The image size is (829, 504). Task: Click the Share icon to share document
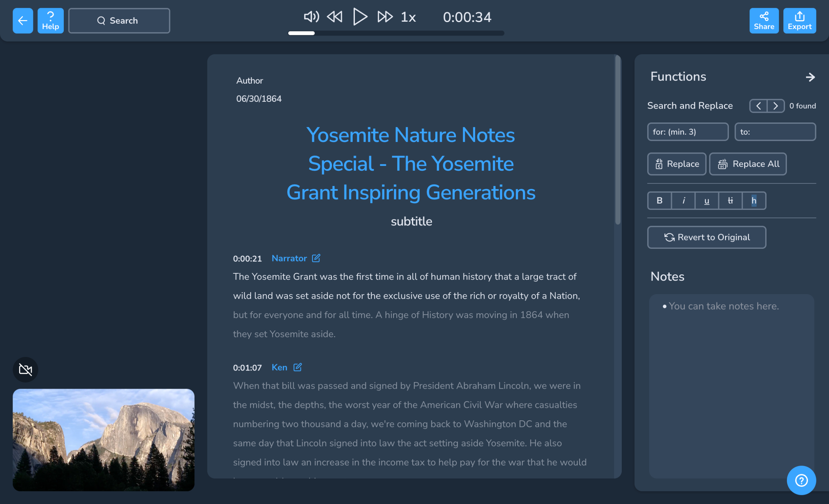pos(765,20)
